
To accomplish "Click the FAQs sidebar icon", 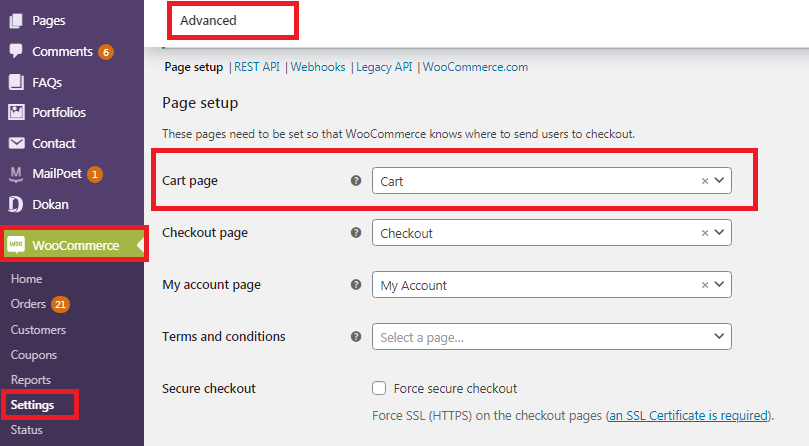I will pos(16,82).
